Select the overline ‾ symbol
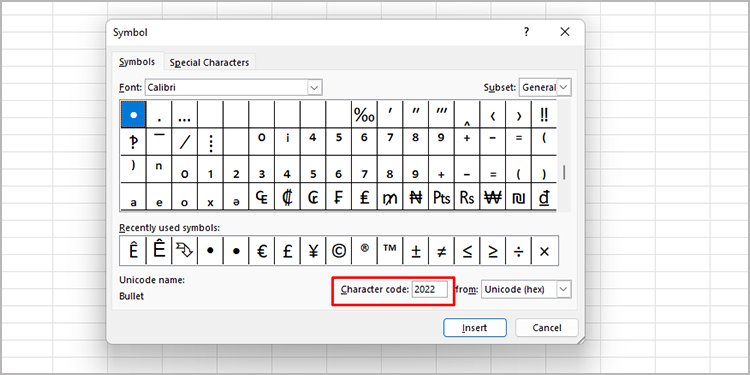Viewport: 750px width, 375px height. (159, 142)
